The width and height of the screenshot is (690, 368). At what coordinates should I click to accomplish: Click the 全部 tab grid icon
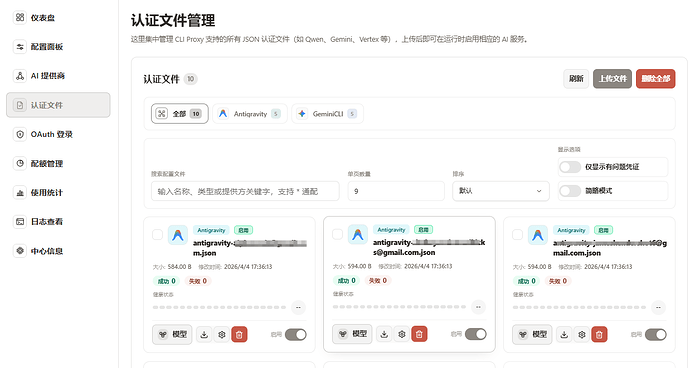coord(161,114)
